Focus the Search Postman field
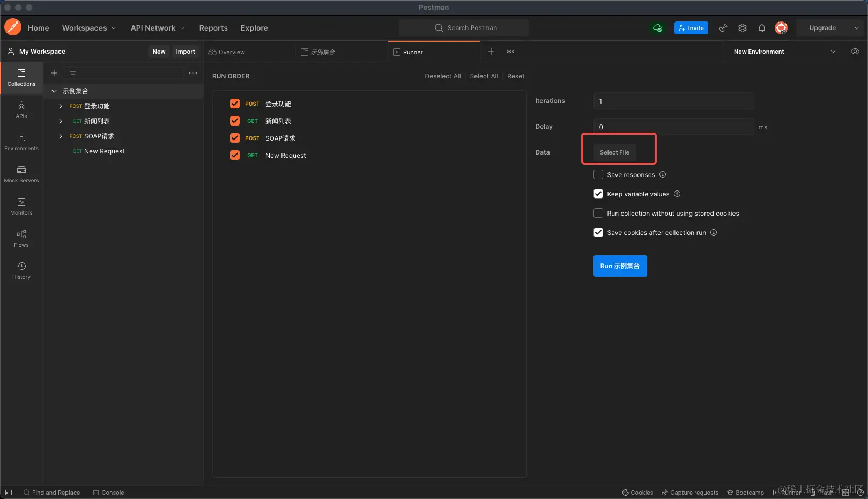The width and height of the screenshot is (868, 499). pyautogui.click(x=464, y=28)
